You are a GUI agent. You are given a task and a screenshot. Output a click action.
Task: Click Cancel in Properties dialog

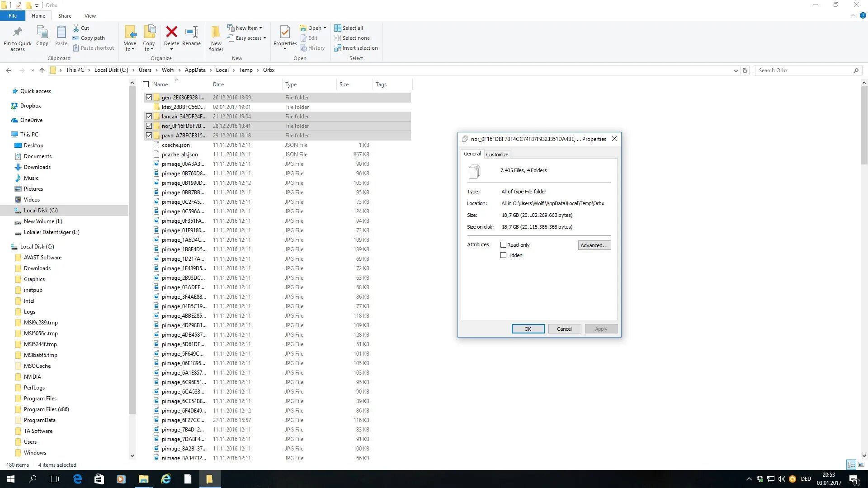(564, 329)
